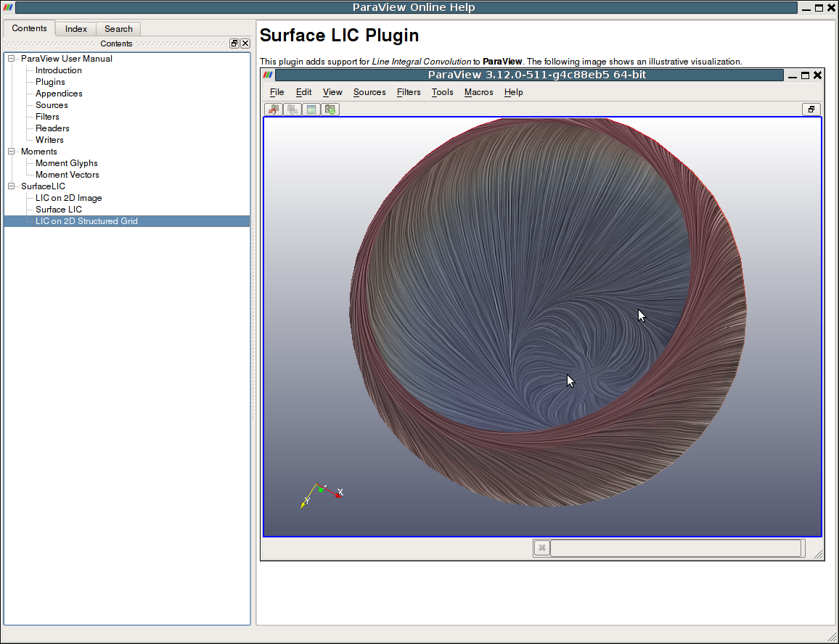Open the Search tab
This screenshot has height=644, width=839.
click(118, 28)
